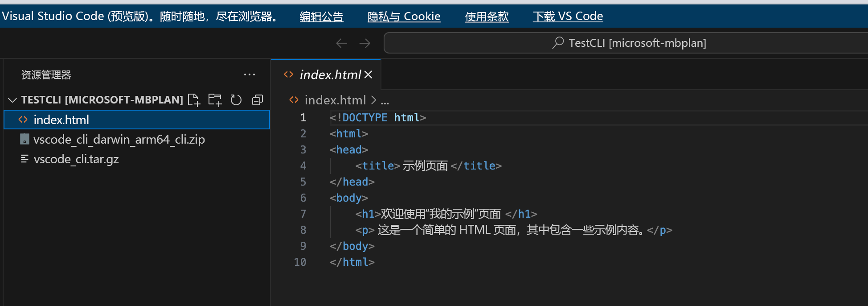The image size is (868, 306).
Task: Go back with the left arrow icon
Action: pos(341,43)
